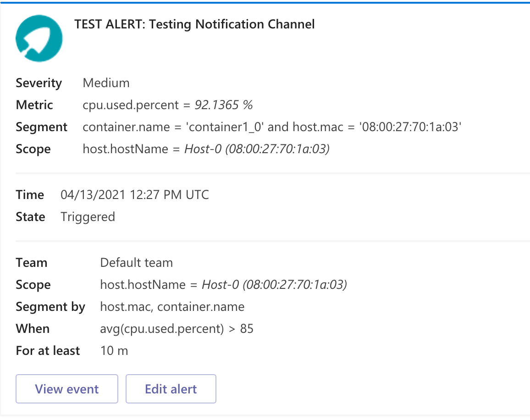Click the Segment by value host.mac, container.name

172,307
